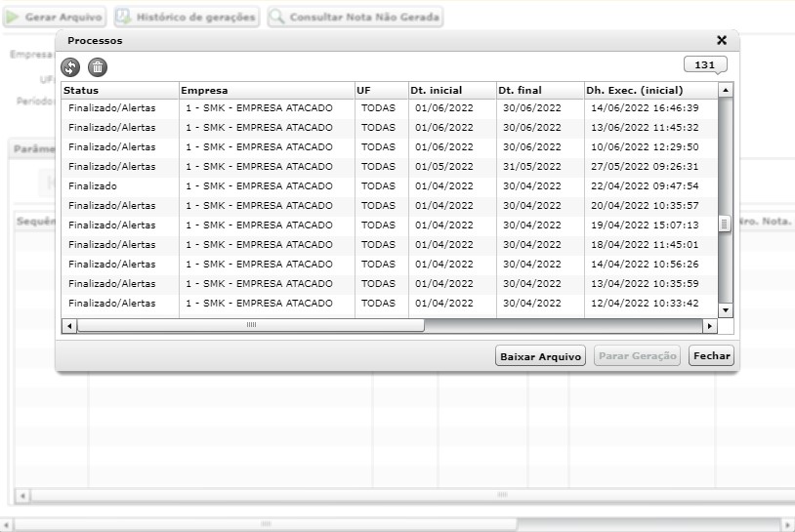Screen dimensions: 795x532
Task: Sort by Empresa column header
Action: tap(267, 90)
